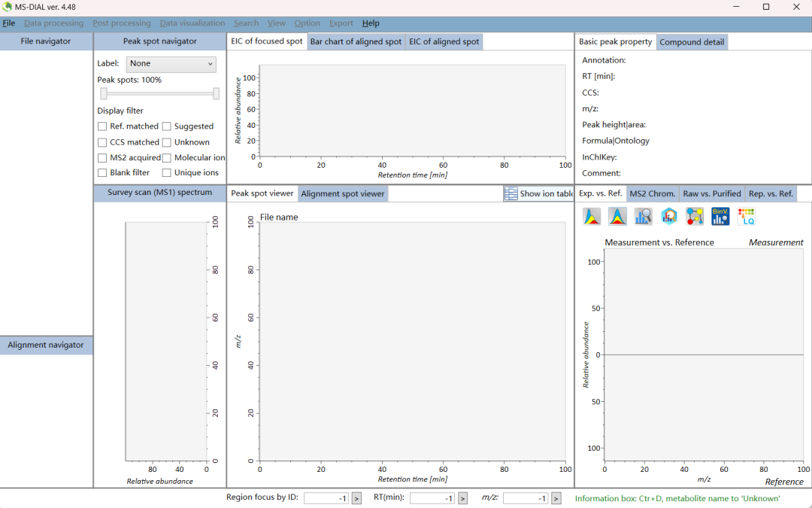Click the go button next to RT(min) field
The height and width of the screenshot is (508, 812).
tap(463, 498)
